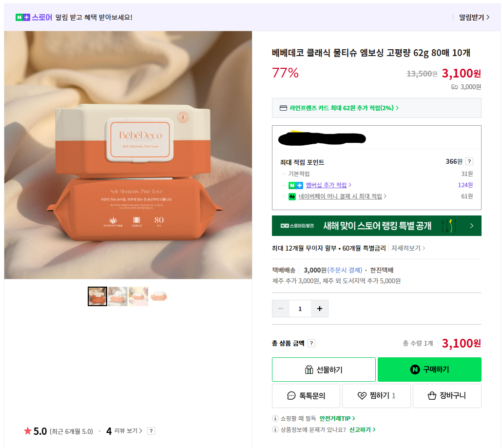Increase quantity with the plus button
Viewport: 502px width, 448px height.
click(x=320, y=309)
